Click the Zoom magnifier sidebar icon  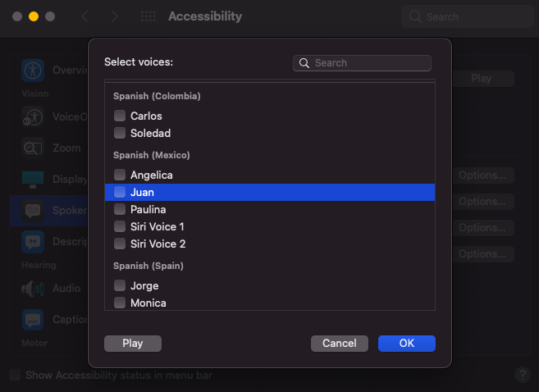[33, 148]
